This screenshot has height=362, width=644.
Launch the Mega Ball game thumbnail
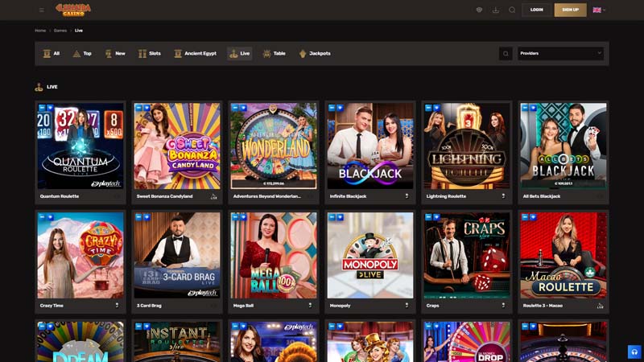[x=274, y=255]
